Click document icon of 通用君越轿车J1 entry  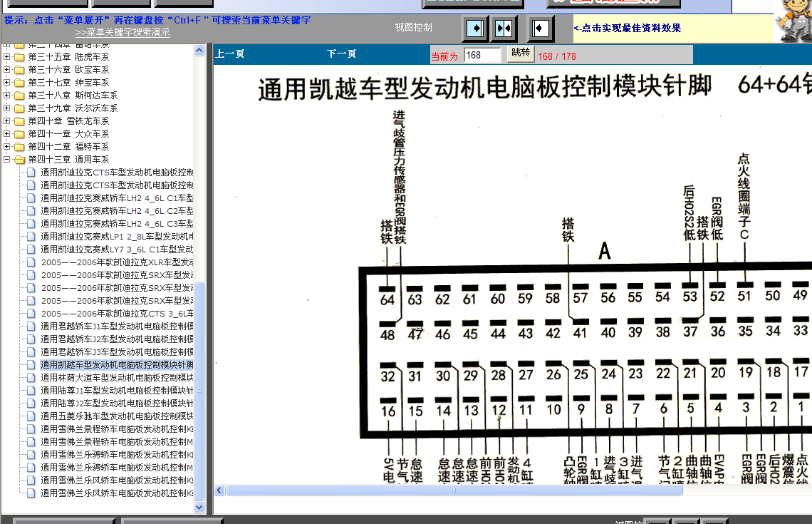point(31,327)
